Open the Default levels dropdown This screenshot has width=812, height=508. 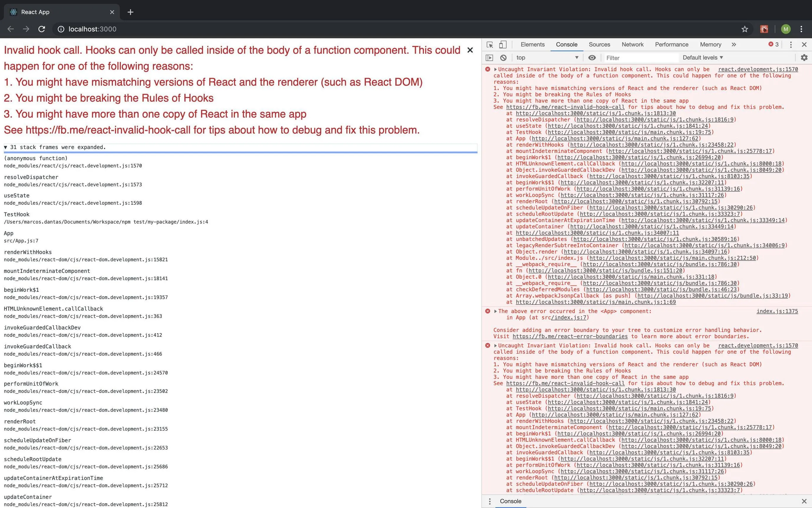[703, 58]
